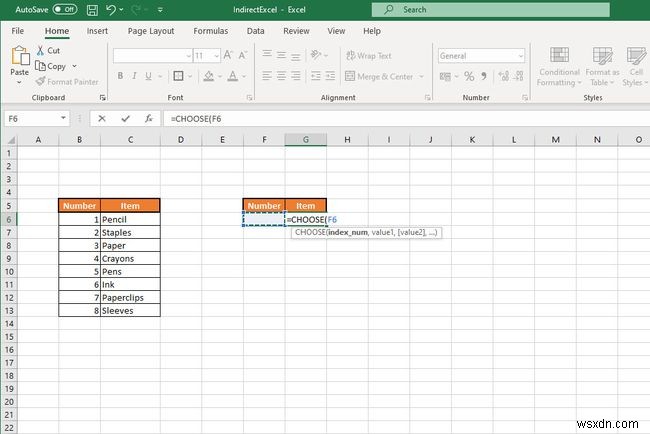Click the Save icon in title bar

click(x=92, y=10)
